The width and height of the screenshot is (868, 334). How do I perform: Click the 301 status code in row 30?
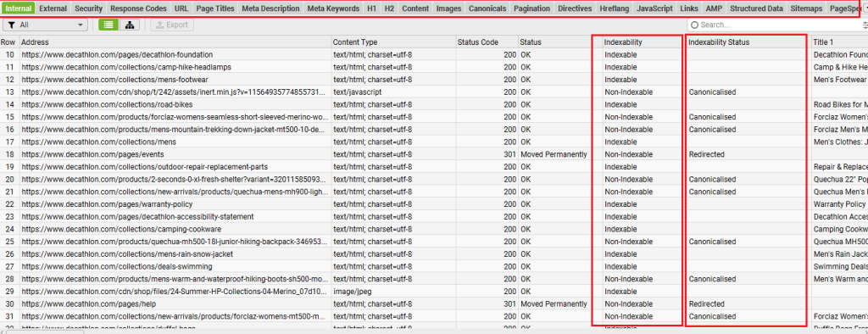point(509,304)
